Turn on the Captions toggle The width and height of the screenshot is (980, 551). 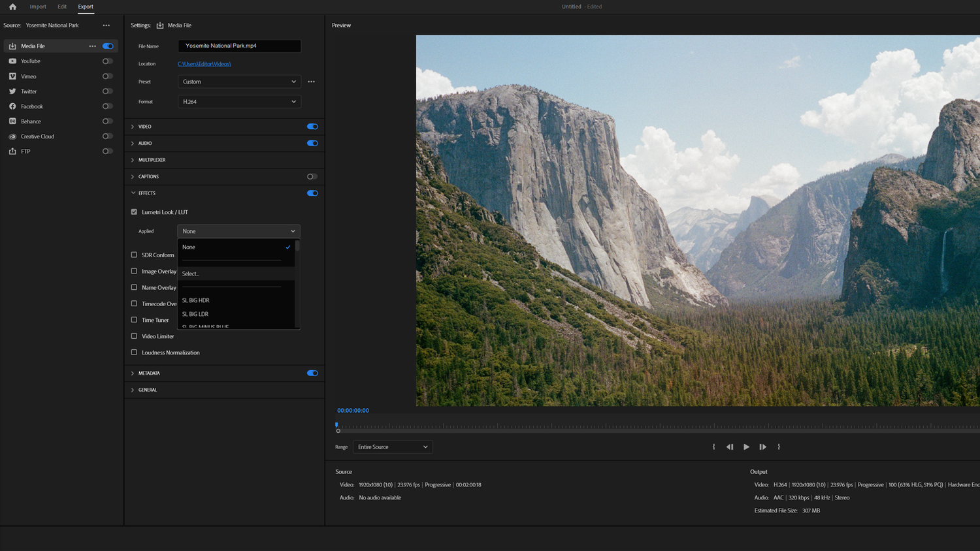click(x=312, y=176)
